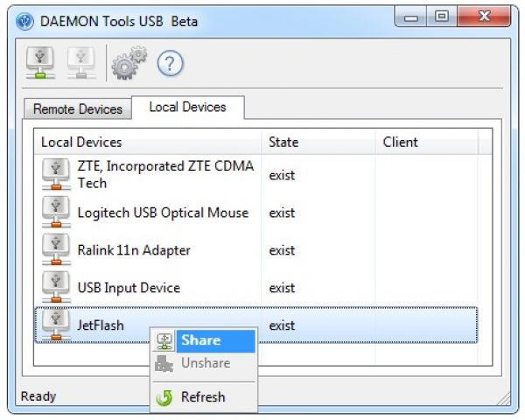This screenshot has height=420, width=525.
Task: Click the ZTE CDMA Tech device icon
Action: (x=57, y=175)
